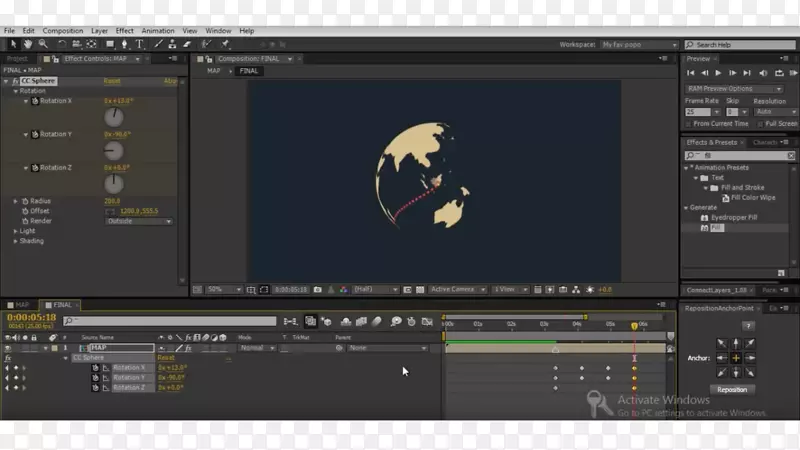Select the Clone Stamp tool
800x450 pixels.
tap(172, 44)
